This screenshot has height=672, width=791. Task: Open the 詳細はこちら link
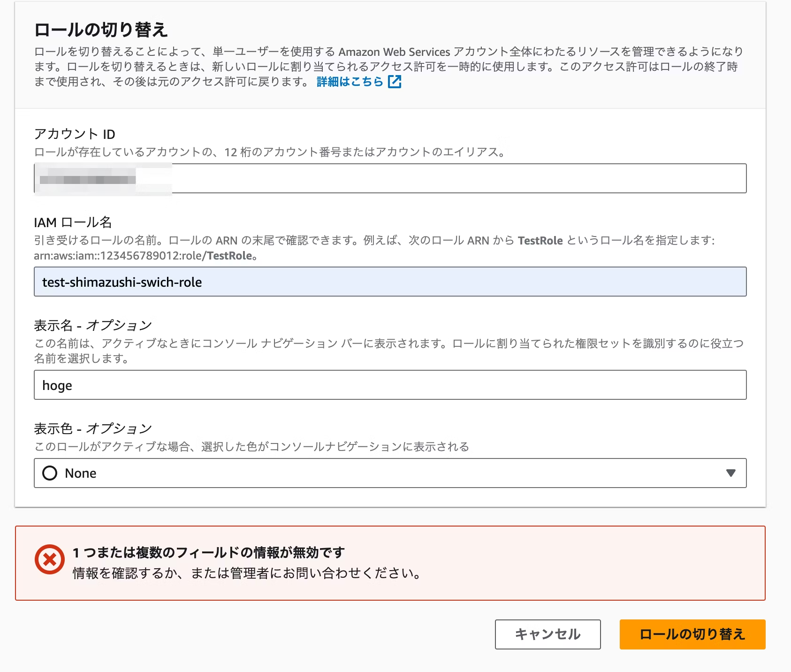(x=350, y=82)
